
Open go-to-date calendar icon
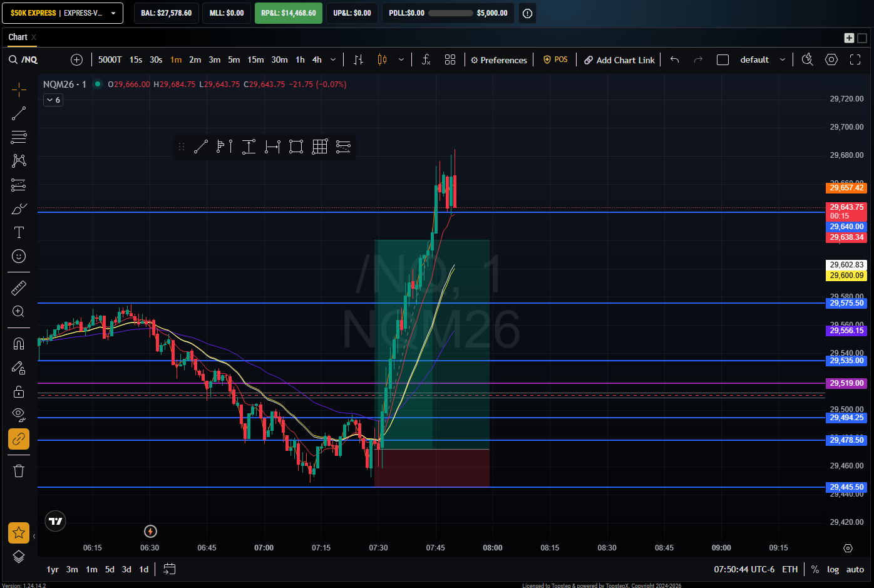pyautogui.click(x=169, y=569)
